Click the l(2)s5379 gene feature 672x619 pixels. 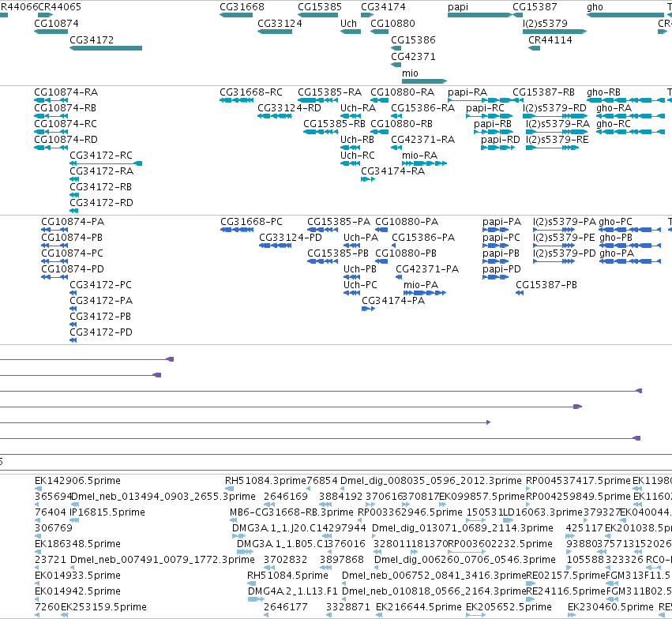(x=554, y=32)
